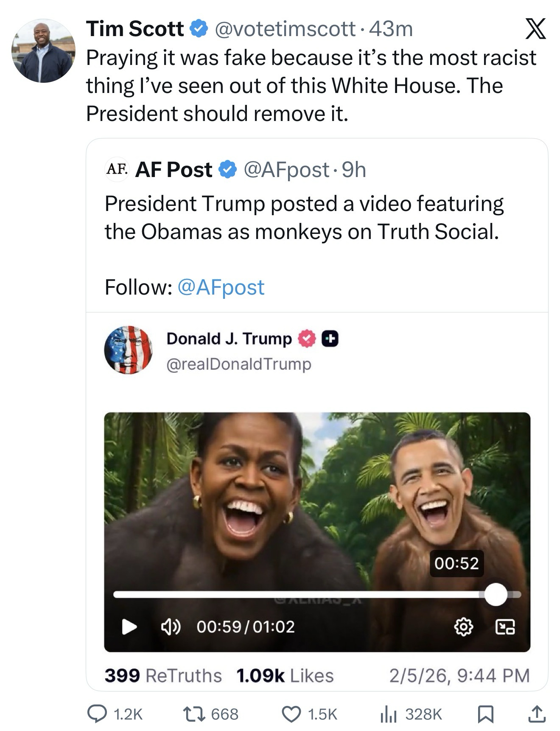Like the post with heart icon
This screenshot has width=560, height=731.
291,714
